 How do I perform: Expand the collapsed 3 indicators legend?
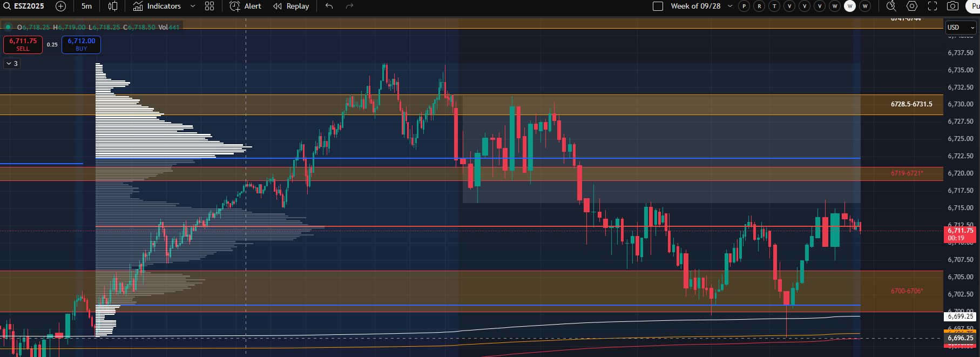[11, 63]
